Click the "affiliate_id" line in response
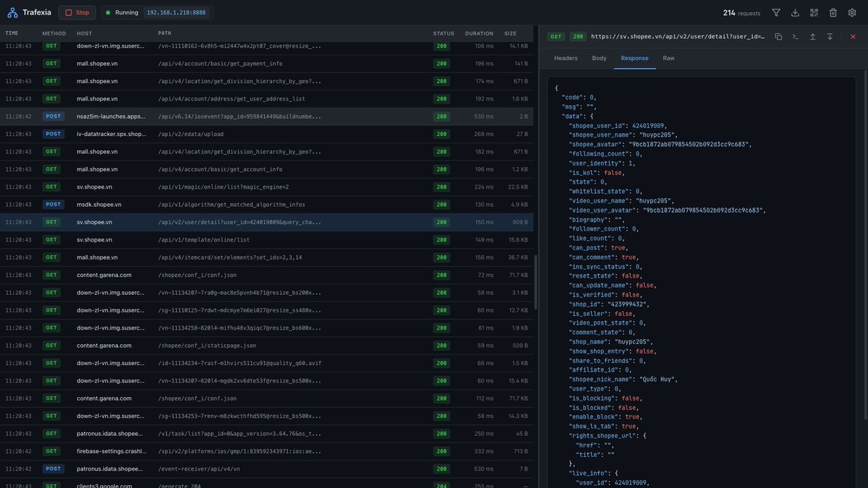Viewport: 868px width, 488px height. point(600,369)
